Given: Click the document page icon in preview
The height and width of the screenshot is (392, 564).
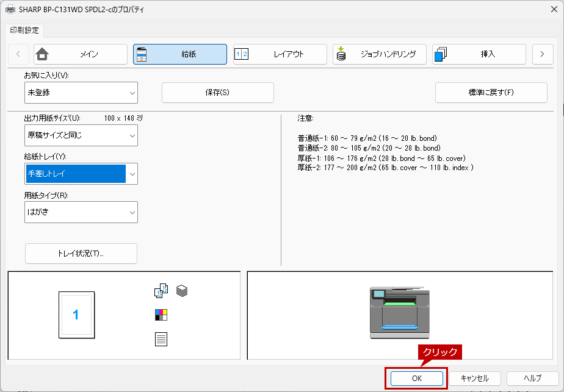Looking at the screenshot, I should 161,339.
